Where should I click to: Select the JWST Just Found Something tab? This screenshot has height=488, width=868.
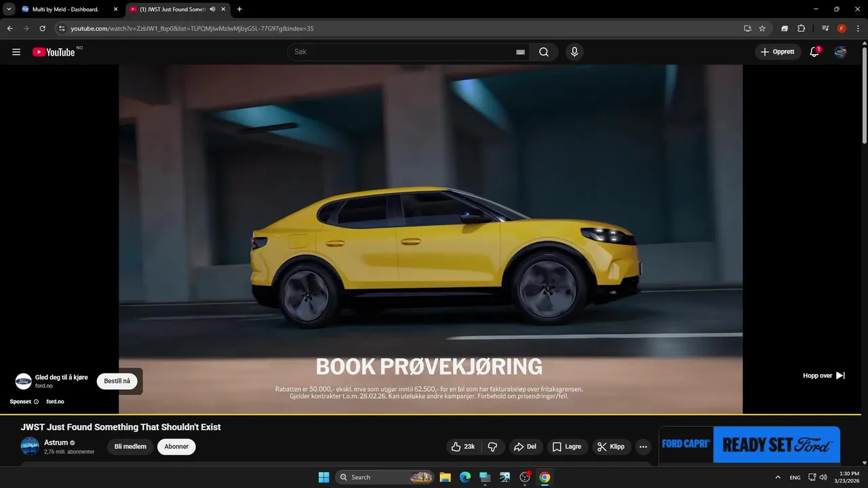pyautogui.click(x=173, y=9)
